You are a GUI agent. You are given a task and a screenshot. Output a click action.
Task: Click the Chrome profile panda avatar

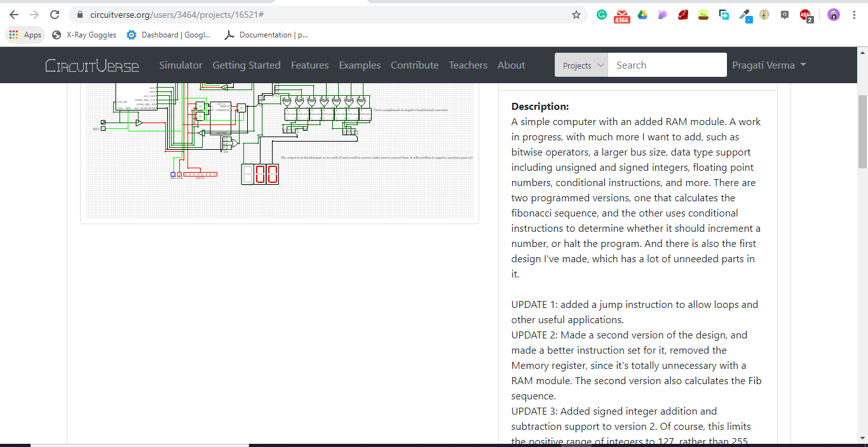point(833,15)
